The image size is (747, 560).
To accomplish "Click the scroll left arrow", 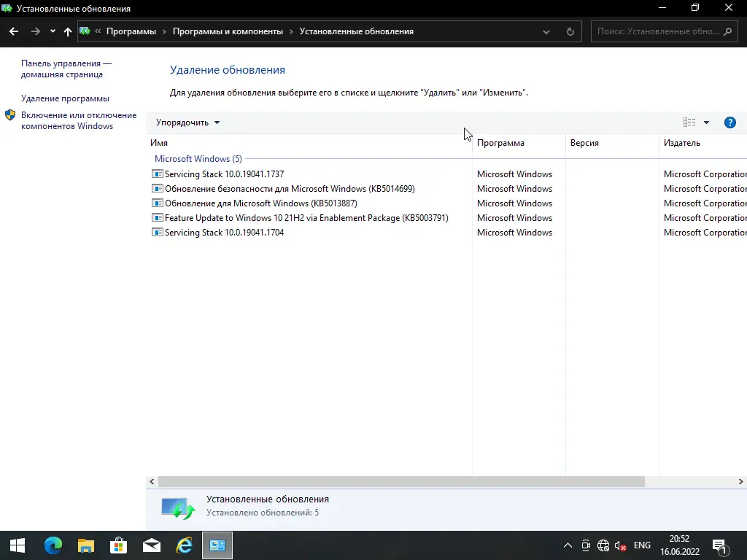I will click(x=152, y=482).
